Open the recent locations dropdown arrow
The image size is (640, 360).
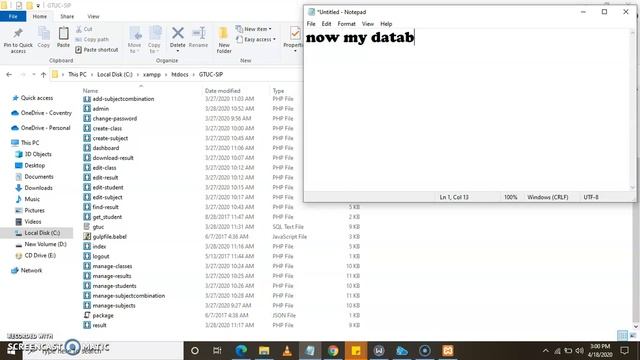point(33,75)
